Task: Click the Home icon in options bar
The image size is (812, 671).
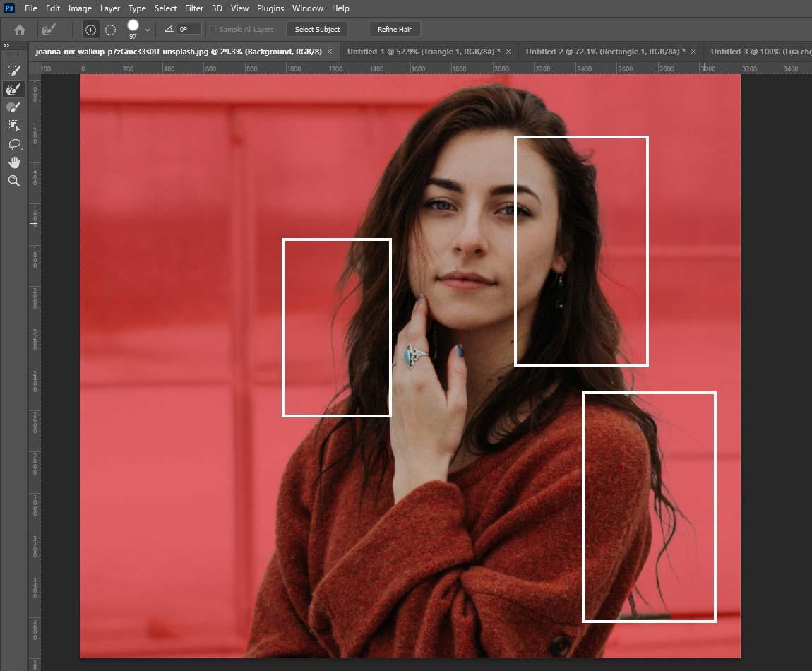Action: [20, 30]
